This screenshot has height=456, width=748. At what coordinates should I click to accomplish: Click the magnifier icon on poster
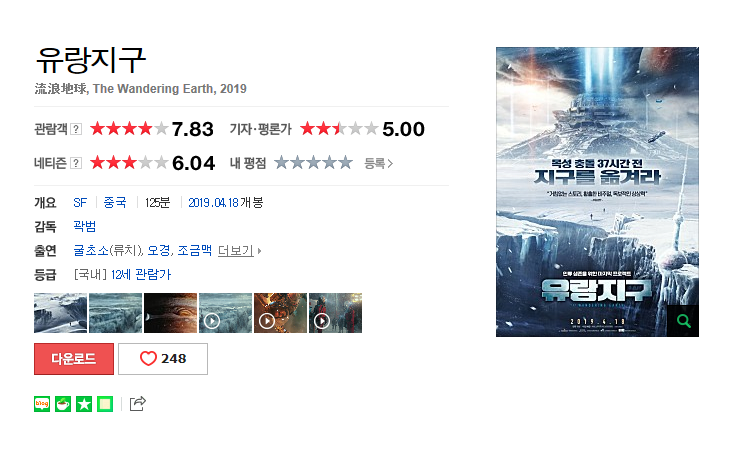click(683, 321)
